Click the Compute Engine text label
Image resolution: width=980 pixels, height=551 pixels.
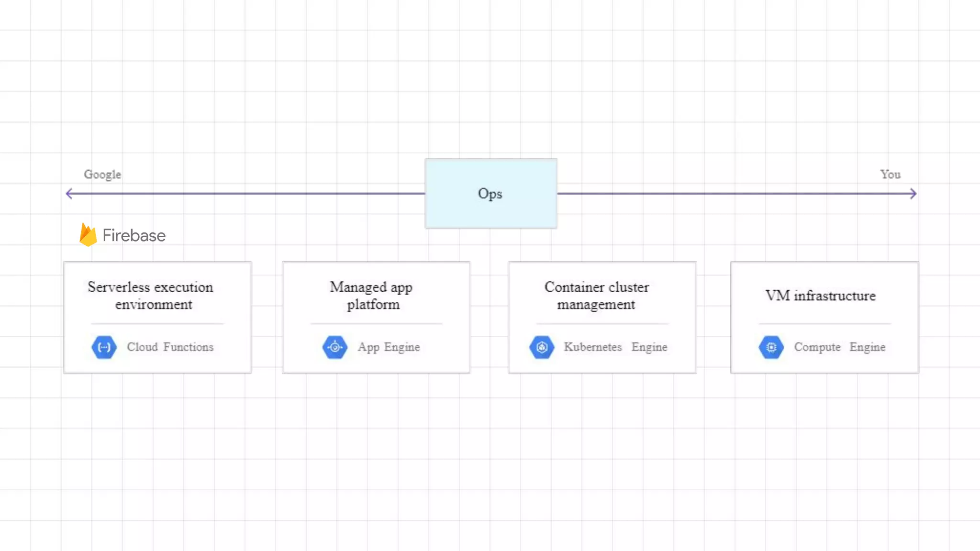tap(839, 347)
